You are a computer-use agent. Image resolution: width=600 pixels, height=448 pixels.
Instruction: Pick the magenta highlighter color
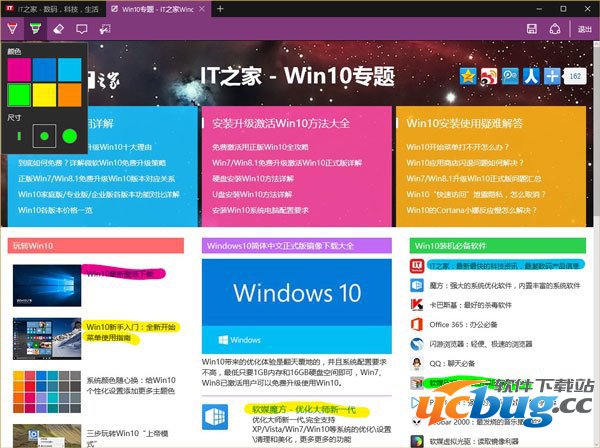pyautogui.click(x=19, y=70)
